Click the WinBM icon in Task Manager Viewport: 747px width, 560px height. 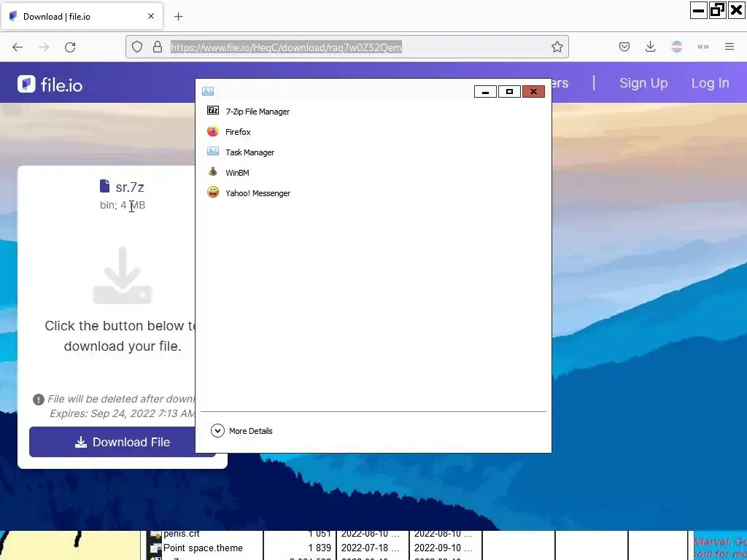coord(213,172)
